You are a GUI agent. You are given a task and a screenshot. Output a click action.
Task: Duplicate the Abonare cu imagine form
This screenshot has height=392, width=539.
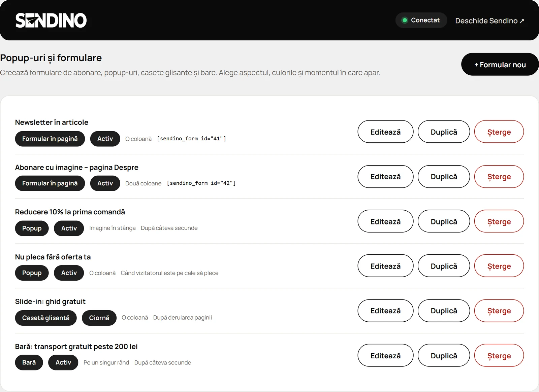pyautogui.click(x=444, y=177)
